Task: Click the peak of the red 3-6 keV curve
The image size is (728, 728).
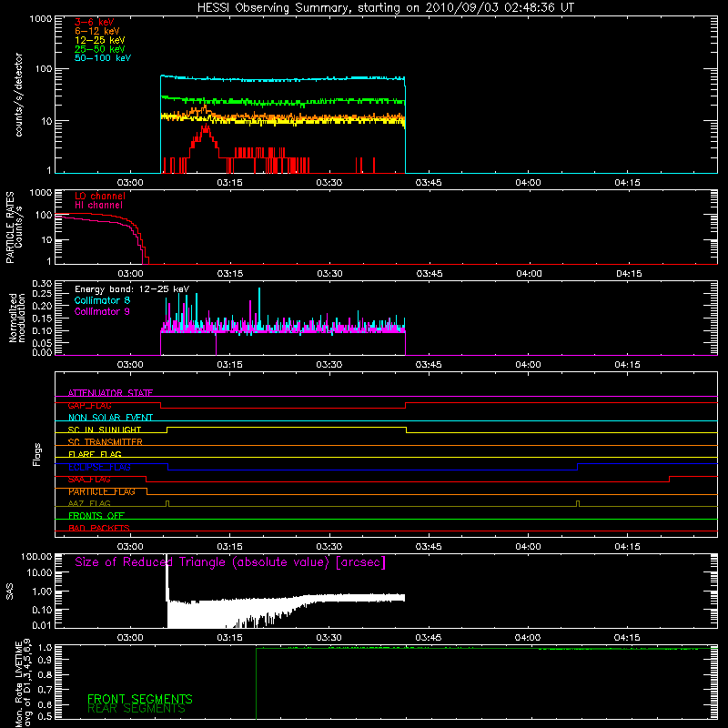Action: (205, 127)
